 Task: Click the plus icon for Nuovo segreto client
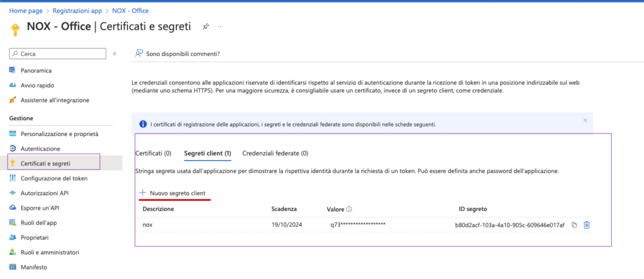coord(143,193)
